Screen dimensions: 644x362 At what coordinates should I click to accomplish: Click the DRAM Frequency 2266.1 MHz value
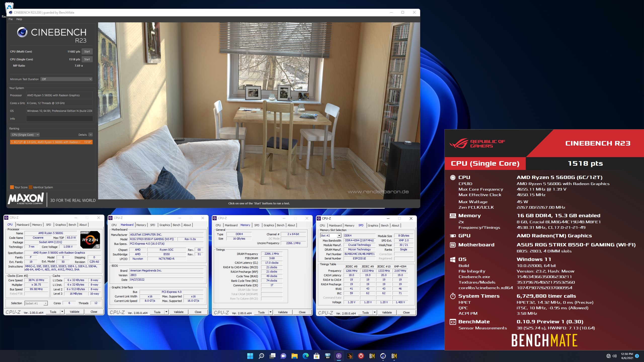click(x=272, y=254)
